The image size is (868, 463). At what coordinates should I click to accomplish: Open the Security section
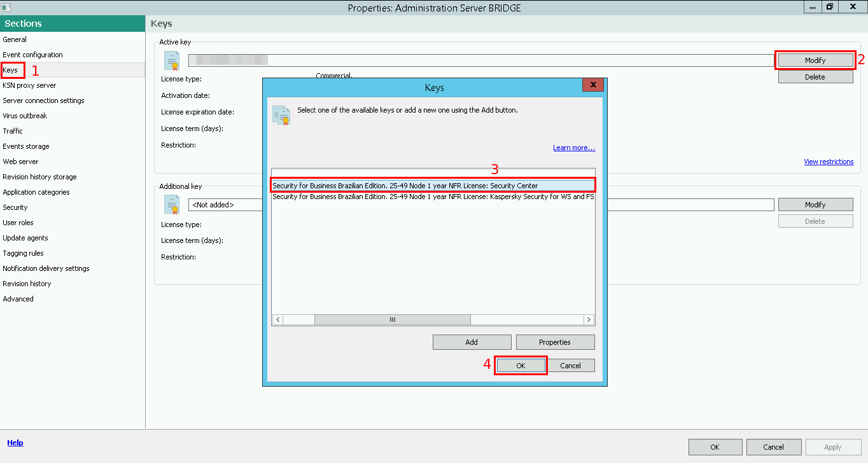(x=15, y=207)
